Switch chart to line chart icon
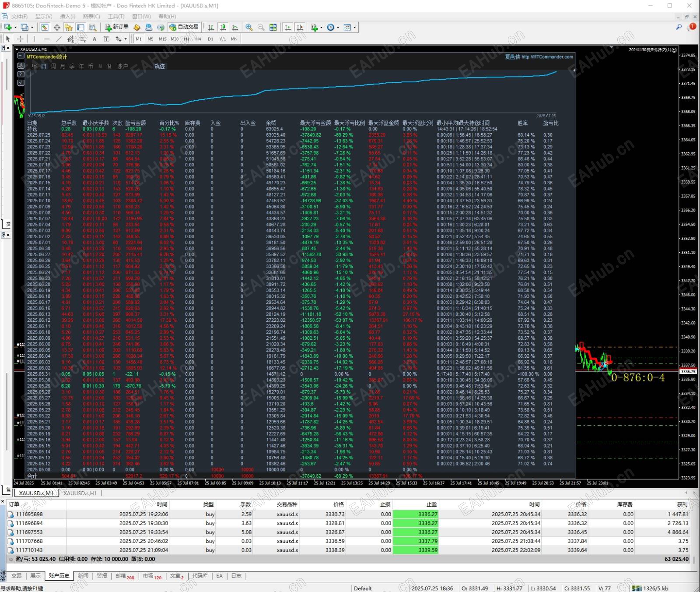Screen dimensions: 700x592 [235, 27]
